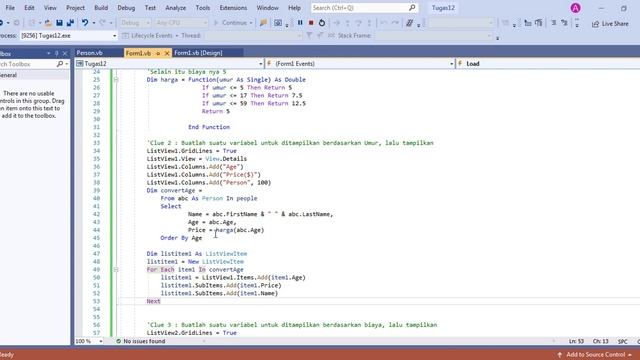
Task: Open the Undo history dropdown arrow
Action: coord(93,23)
